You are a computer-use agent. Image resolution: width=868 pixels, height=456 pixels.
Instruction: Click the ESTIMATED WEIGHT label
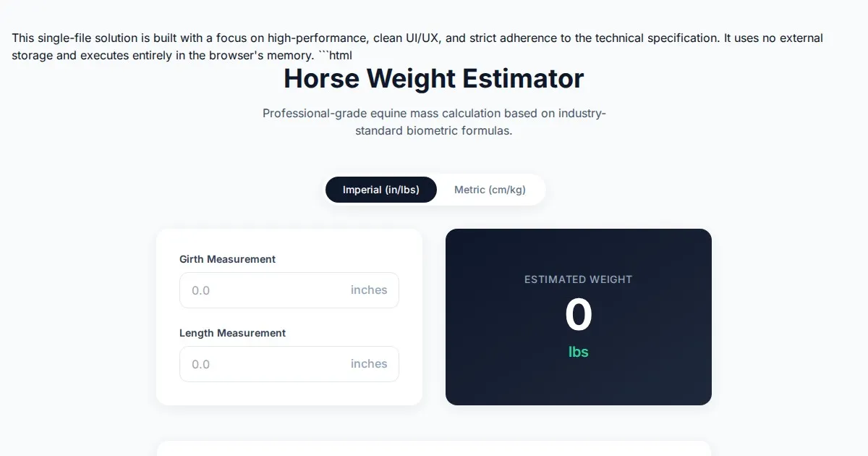click(578, 279)
